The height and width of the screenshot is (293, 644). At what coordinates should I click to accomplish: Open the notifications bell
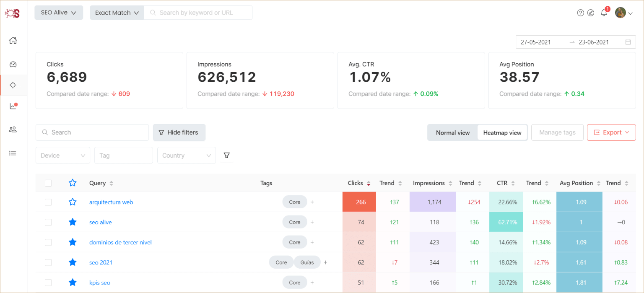(604, 13)
